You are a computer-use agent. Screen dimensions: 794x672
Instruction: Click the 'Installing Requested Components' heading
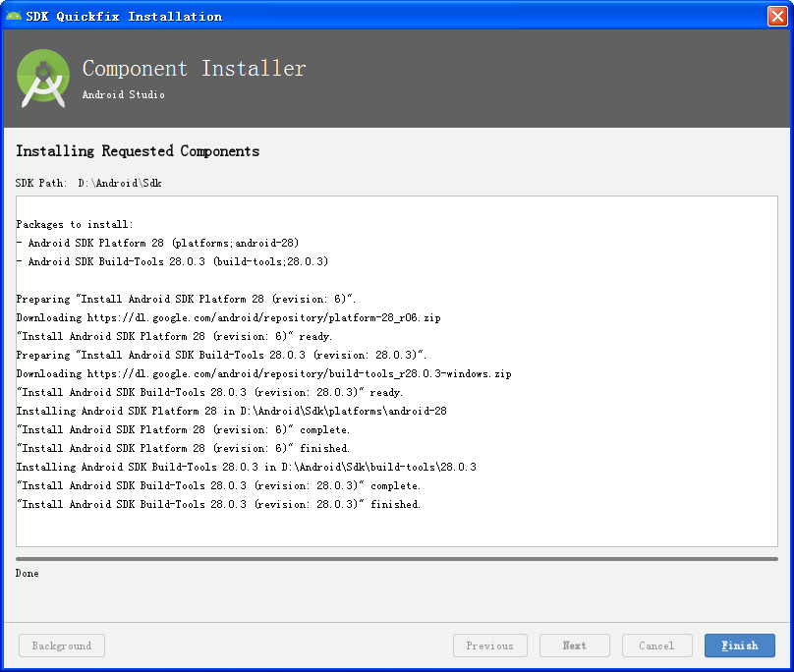point(138,151)
